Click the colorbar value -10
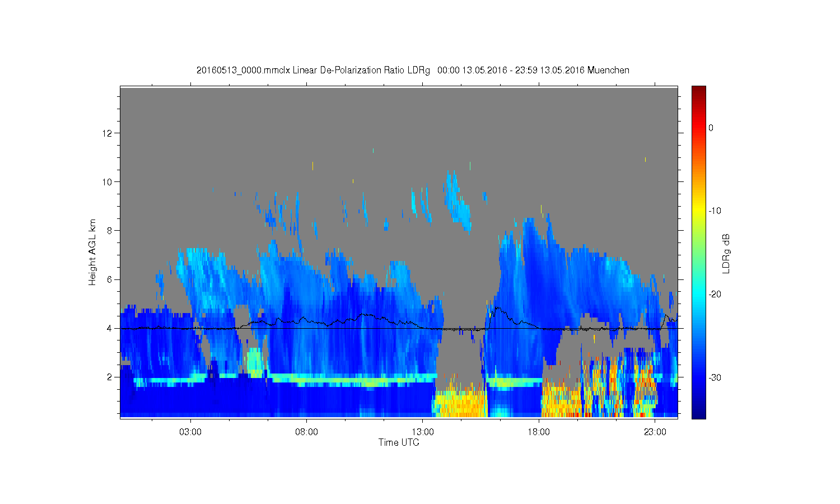This screenshot has height=504, width=840. tap(715, 211)
